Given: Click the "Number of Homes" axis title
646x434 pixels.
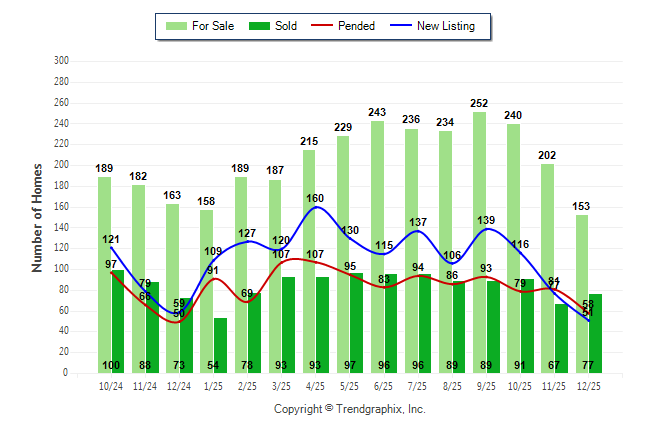Looking at the screenshot, I should pyautogui.click(x=38, y=217).
